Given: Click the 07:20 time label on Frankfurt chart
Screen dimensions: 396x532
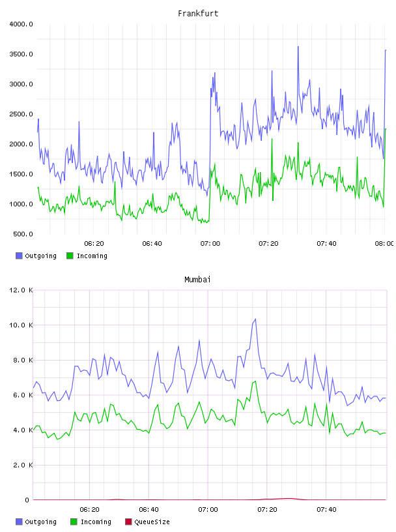Looking at the screenshot, I should (268, 244).
